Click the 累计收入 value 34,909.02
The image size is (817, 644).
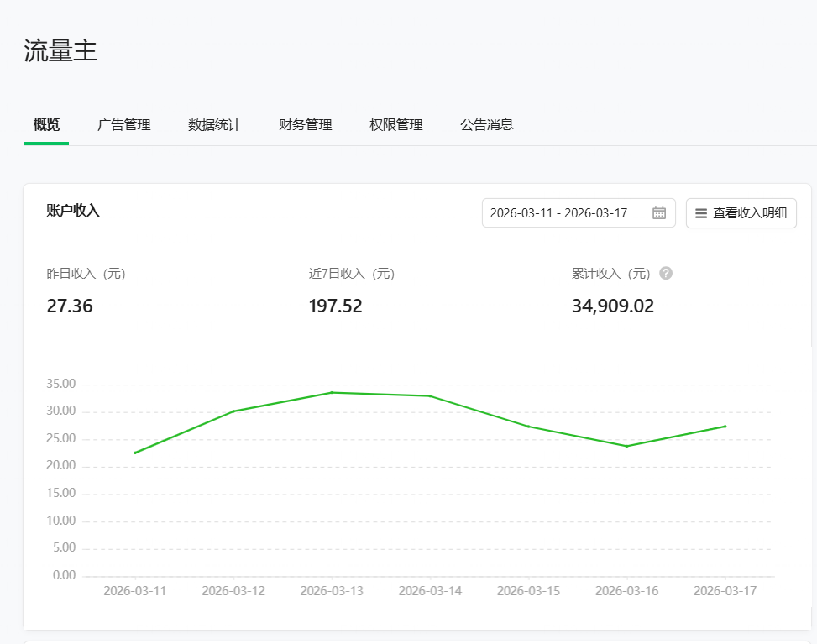(x=612, y=306)
